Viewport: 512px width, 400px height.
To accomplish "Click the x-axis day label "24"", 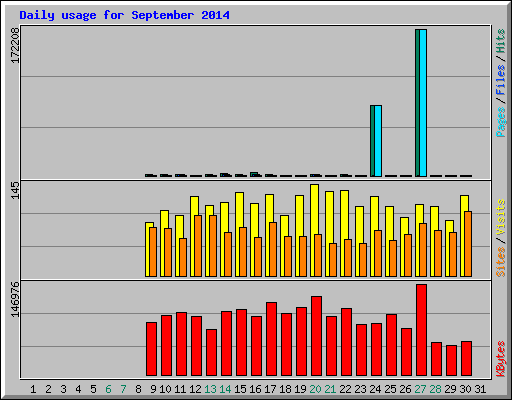I will (375, 389).
